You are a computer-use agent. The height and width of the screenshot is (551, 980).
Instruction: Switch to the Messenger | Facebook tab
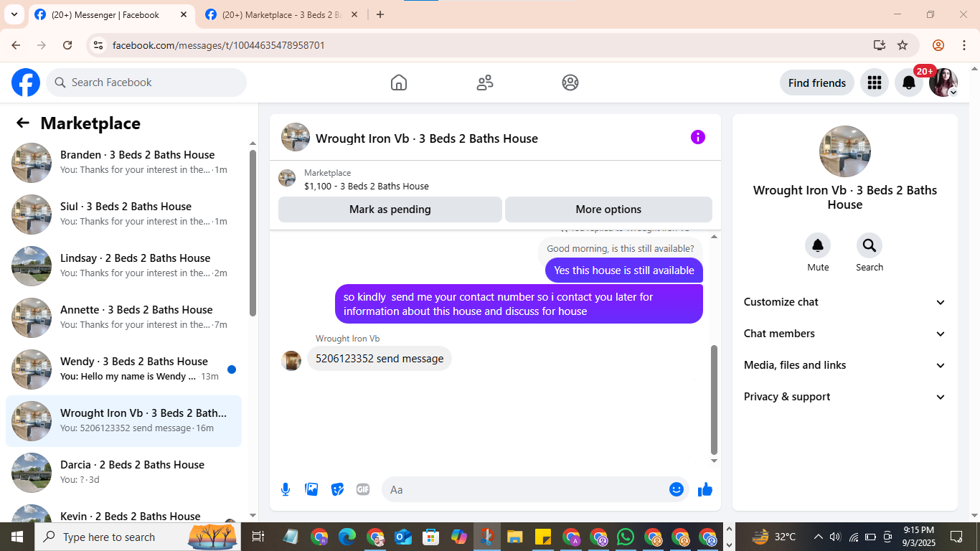[110, 14]
